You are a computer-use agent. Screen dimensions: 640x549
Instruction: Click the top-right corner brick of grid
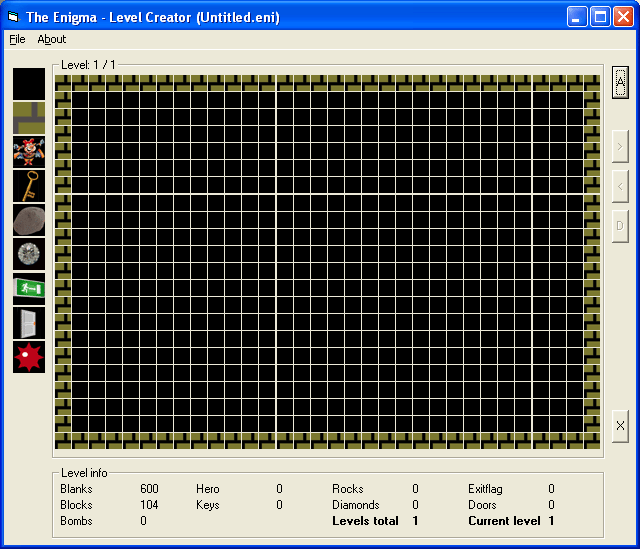[592, 83]
